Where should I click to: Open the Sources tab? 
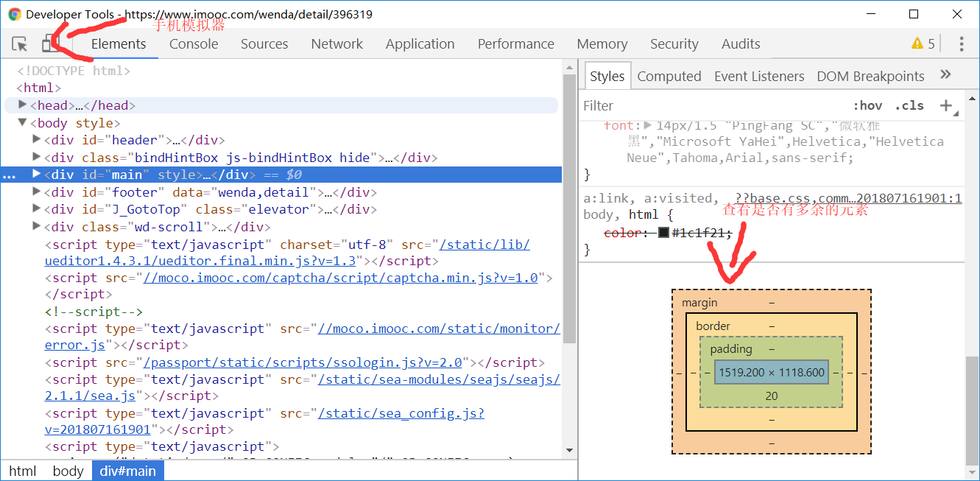(x=264, y=44)
